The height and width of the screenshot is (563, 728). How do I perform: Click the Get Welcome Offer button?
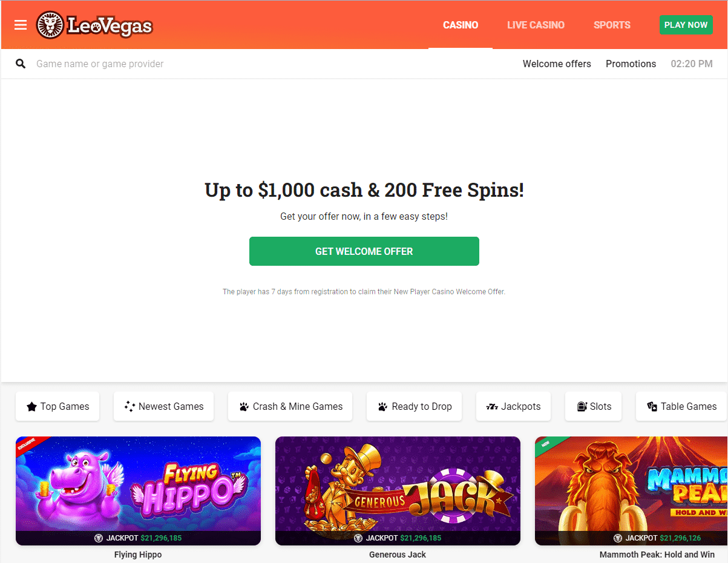364,251
